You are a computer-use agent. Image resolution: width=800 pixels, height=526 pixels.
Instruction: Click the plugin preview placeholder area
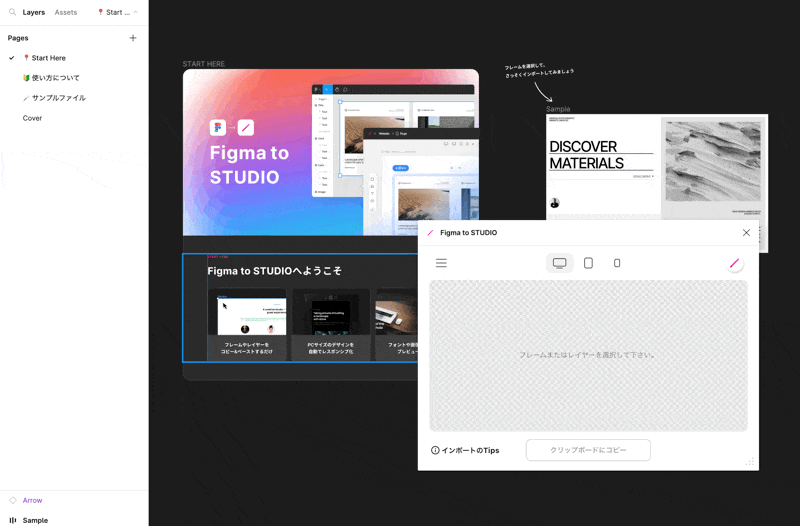point(588,356)
